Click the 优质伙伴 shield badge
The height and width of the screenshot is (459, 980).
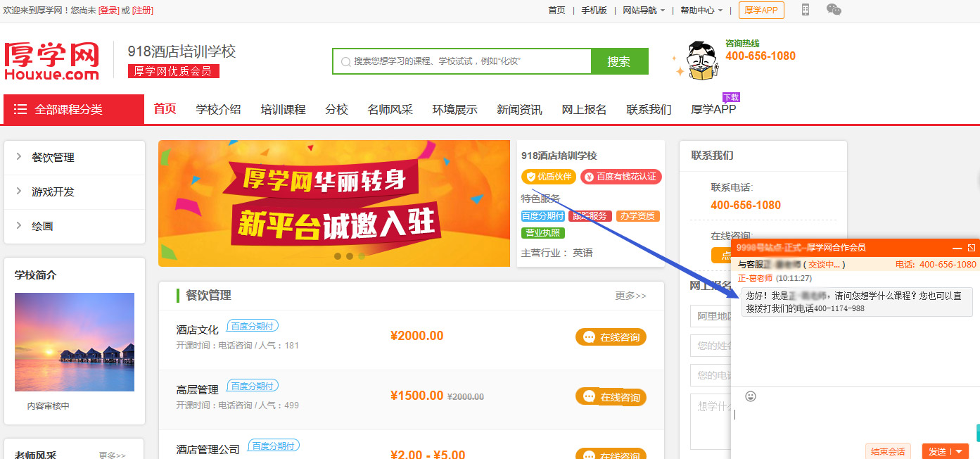pos(549,177)
